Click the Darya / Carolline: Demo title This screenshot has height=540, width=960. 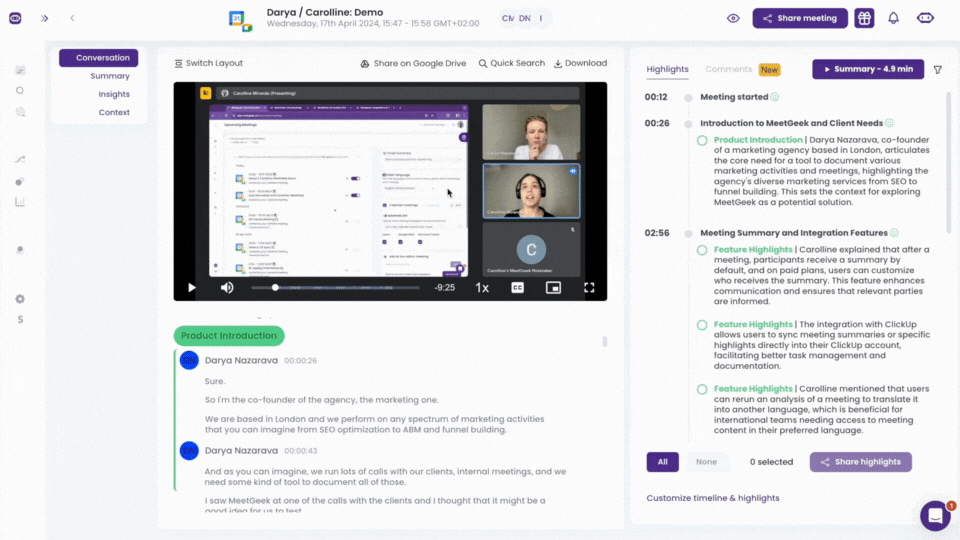point(324,12)
